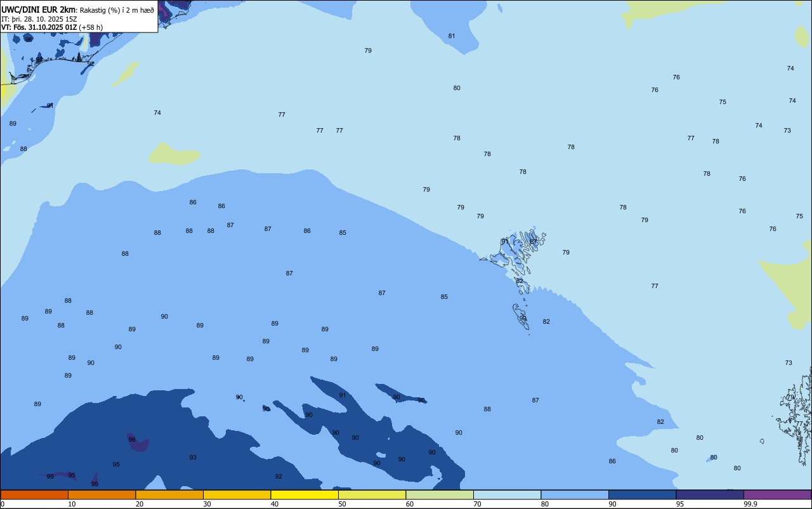The width and height of the screenshot is (812, 509).
Task: Click the legend tick label '10'
Action: point(72,504)
